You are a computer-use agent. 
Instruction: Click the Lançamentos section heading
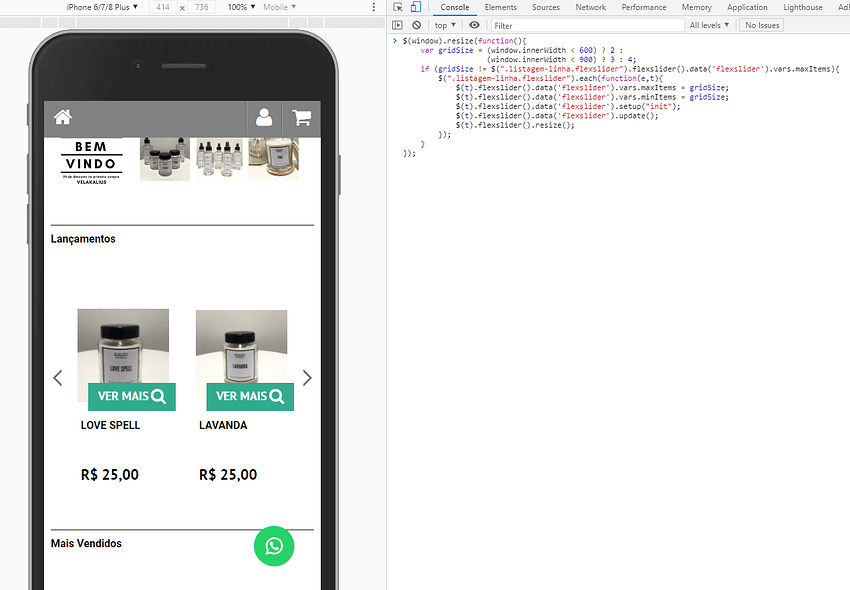83,239
